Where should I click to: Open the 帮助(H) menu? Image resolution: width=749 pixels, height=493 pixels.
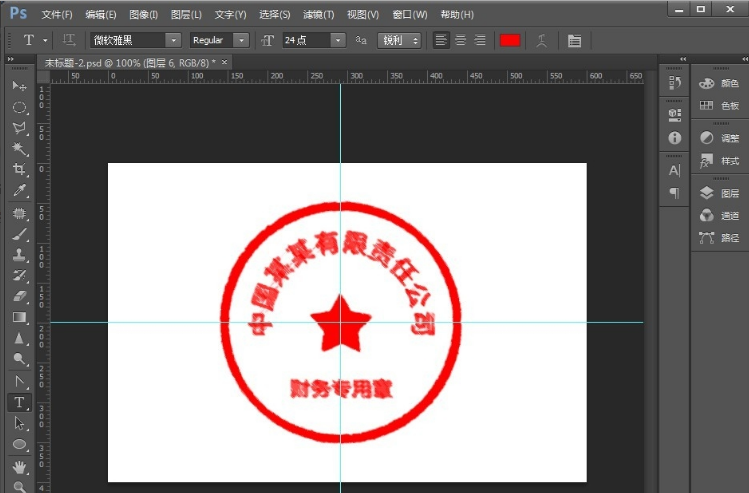(x=457, y=14)
